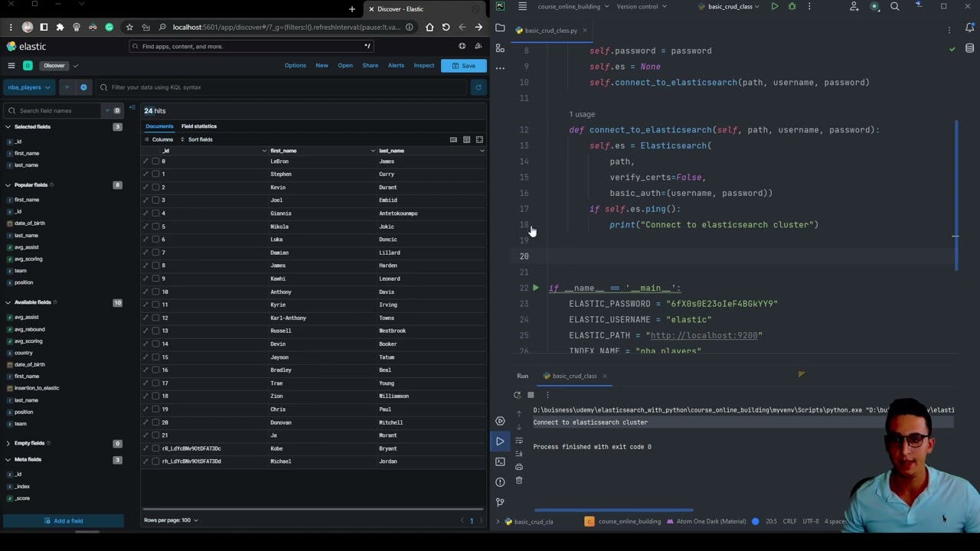Select checkbox for Kawhi Leonard row
Image resolution: width=980 pixels, height=551 pixels.
click(155, 279)
